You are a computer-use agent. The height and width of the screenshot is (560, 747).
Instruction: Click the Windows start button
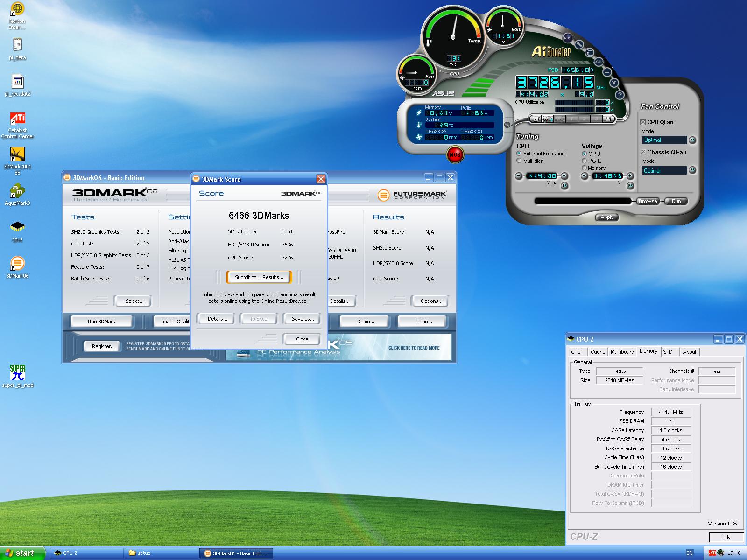click(x=23, y=553)
